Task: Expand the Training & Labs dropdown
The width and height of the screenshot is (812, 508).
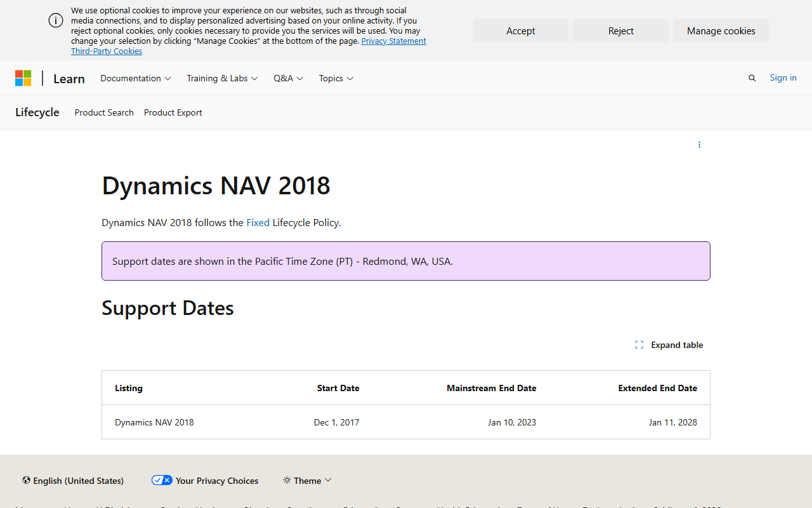Action: [x=222, y=78]
